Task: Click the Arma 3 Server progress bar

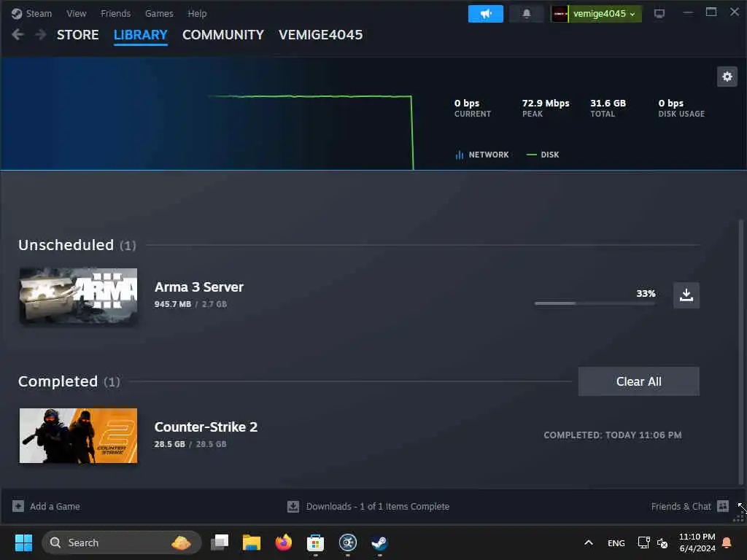Action: (595, 303)
